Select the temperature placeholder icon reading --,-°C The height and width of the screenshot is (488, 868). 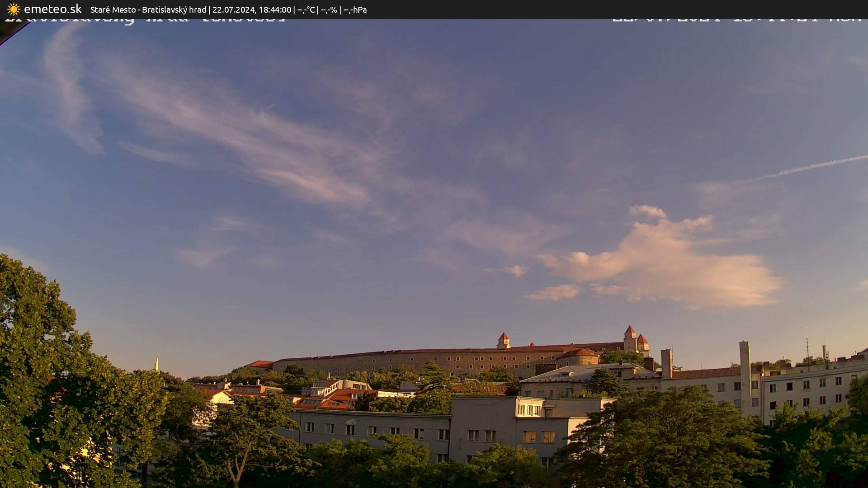click(307, 9)
